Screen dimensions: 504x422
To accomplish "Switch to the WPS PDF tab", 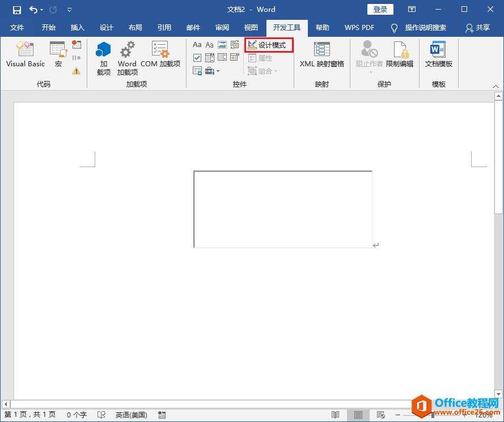I will click(359, 28).
